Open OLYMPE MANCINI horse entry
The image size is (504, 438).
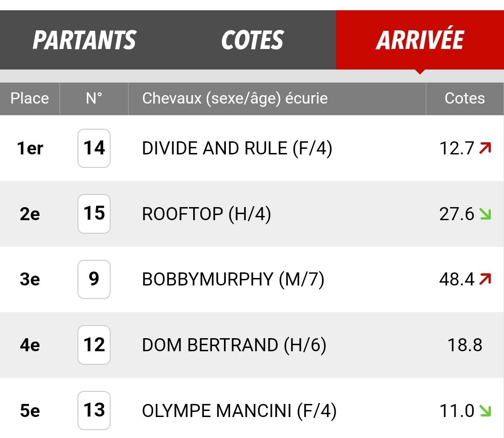[x=239, y=410]
